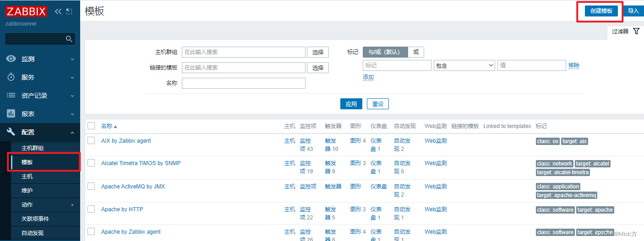Viewport: 644px width, 241px height.
Task: Open Apache ActiveMQ by JMX template
Action: coord(133,187)
